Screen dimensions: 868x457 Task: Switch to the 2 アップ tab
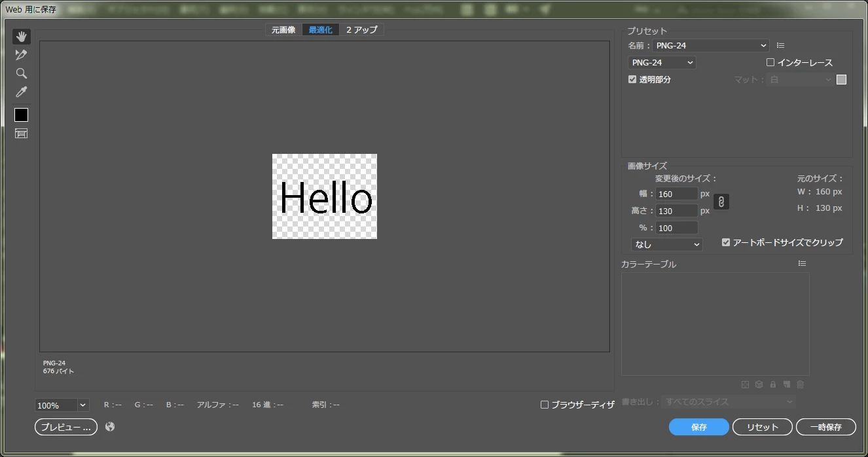pos(362,30)
